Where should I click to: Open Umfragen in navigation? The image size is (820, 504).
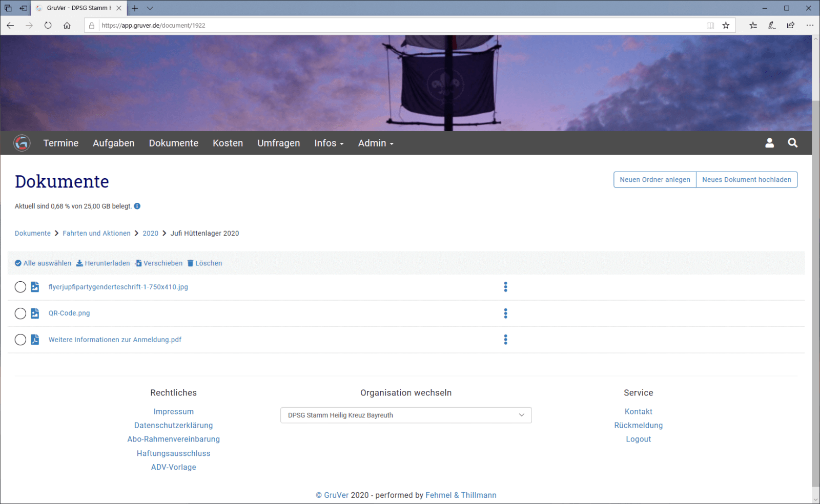[x=279, y=143]
